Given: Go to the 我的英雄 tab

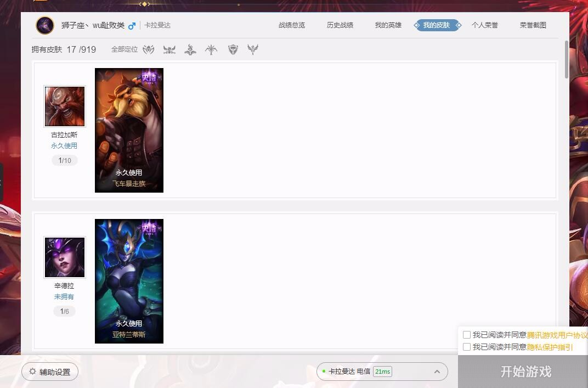Looking at the screenshot, I should tap(388, 25).
